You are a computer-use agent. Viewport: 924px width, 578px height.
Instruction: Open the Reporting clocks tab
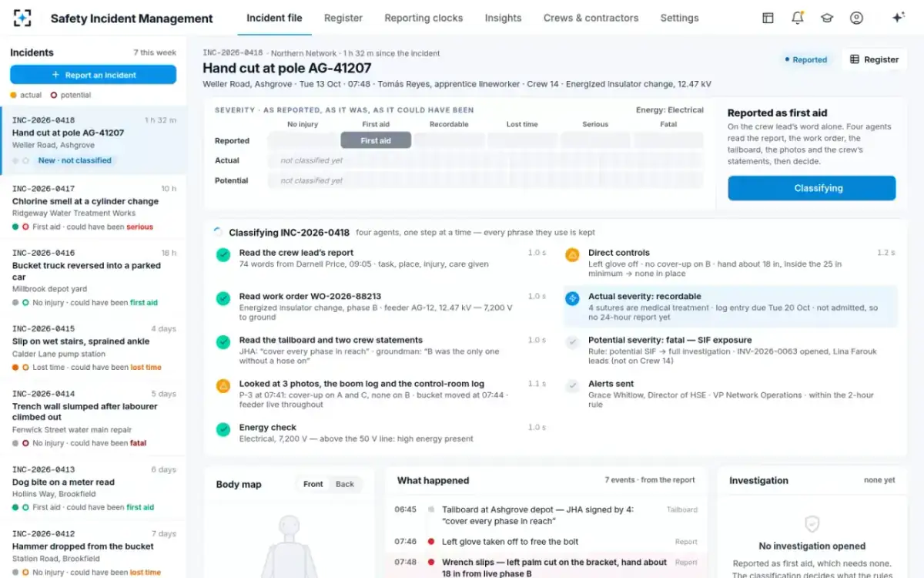(x=423, y=18)
